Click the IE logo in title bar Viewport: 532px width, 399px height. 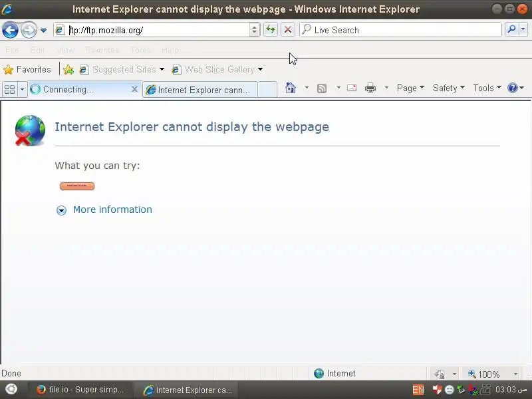7,9
